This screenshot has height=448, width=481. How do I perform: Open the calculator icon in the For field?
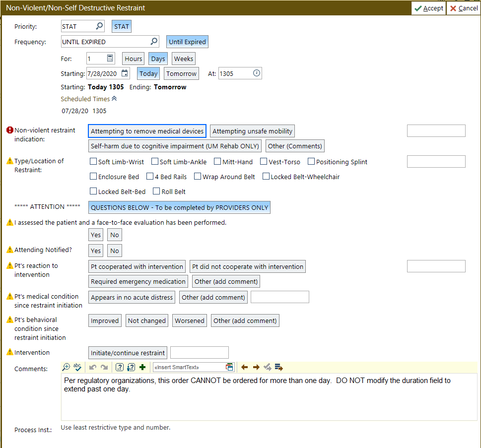(110, 58)
